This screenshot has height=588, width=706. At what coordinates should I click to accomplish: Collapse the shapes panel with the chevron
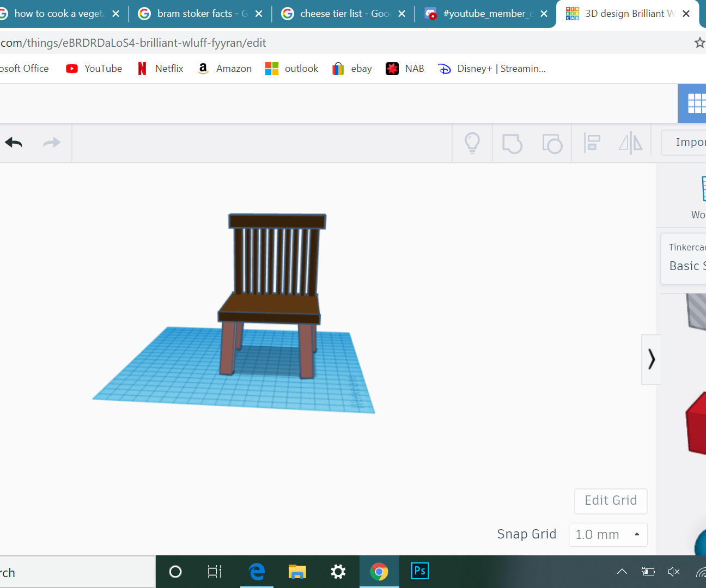651,359
